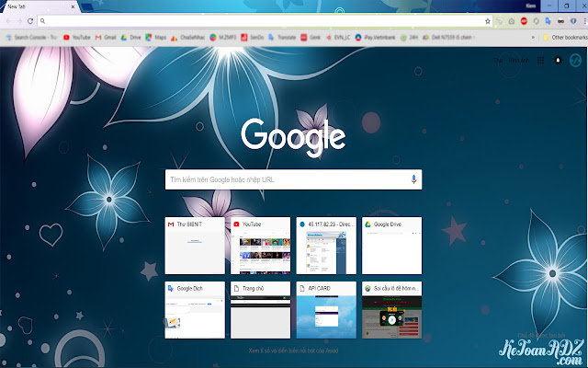This screenshot has height=368, width=588.
Task: Open the Trang chủ tile
Action: tap(261, 310)
